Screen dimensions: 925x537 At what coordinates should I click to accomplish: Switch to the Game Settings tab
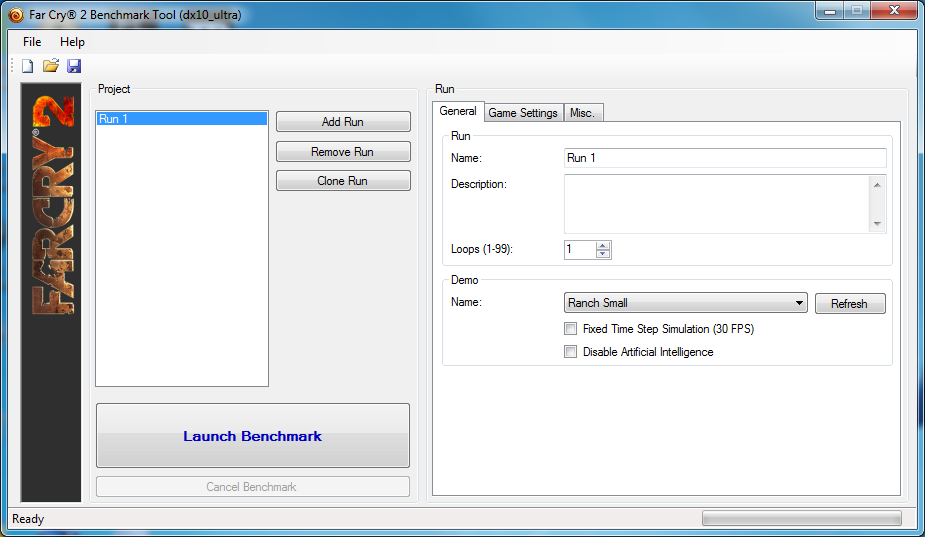pos(523,113)
